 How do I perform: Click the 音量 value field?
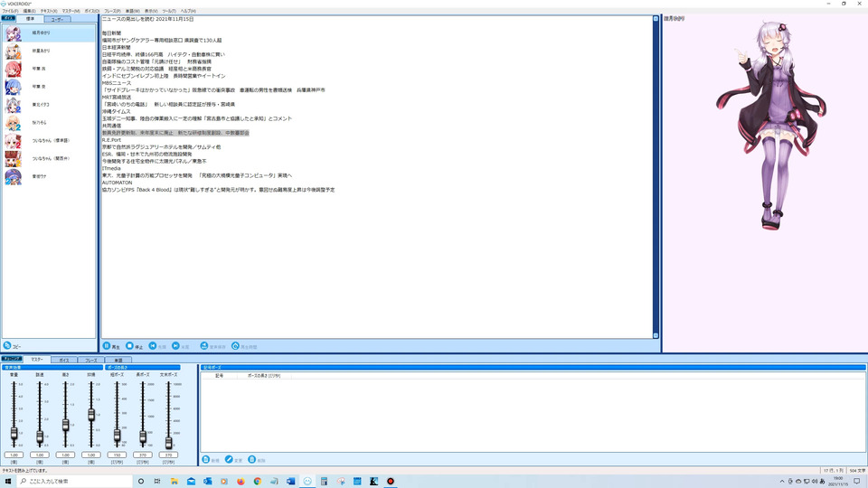(14, 455)
